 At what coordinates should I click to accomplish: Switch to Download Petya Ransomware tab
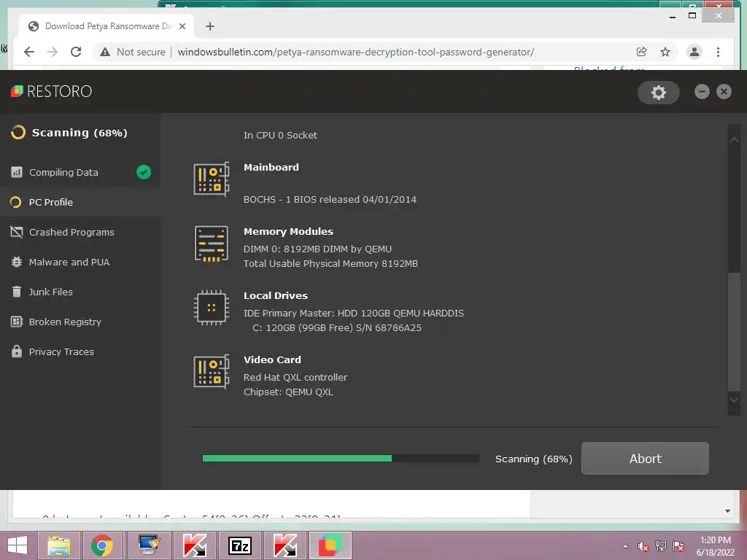click(x=107, y=26)
